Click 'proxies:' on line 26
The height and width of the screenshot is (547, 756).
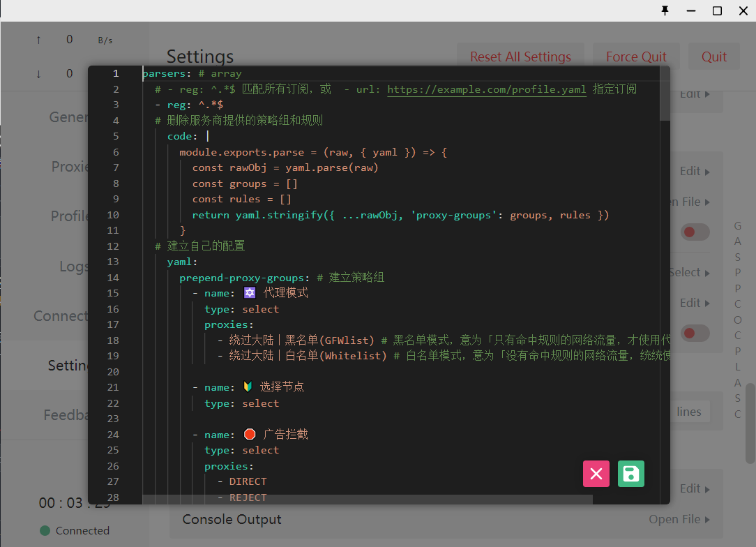[x=229, y=467]
